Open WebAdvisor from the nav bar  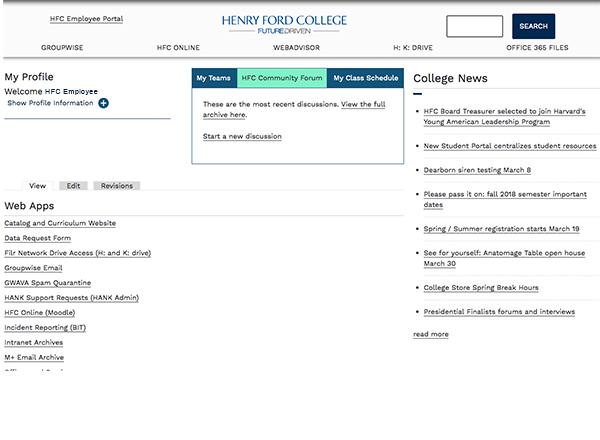tap(297, 48)
